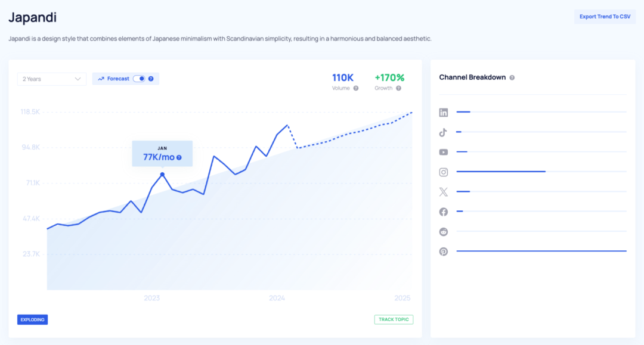This screenshot has width=644, height=345.
Task: Open Channel Breakdown help tooltip icon
Action: (x=512, y=77)
